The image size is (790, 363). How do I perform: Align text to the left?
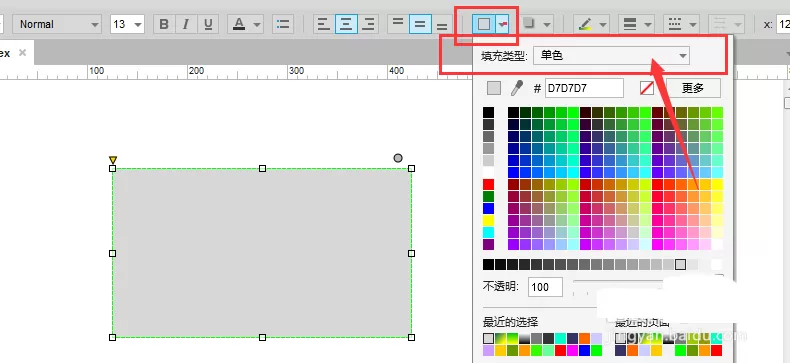(324, 24)
